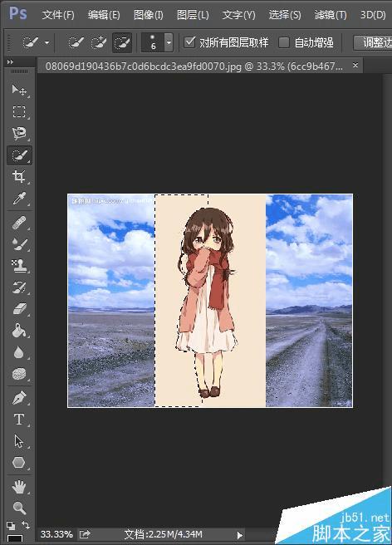Select the Rectangular Marquee tool
Viewport: 392px width, 545px height.
(19, 112)
